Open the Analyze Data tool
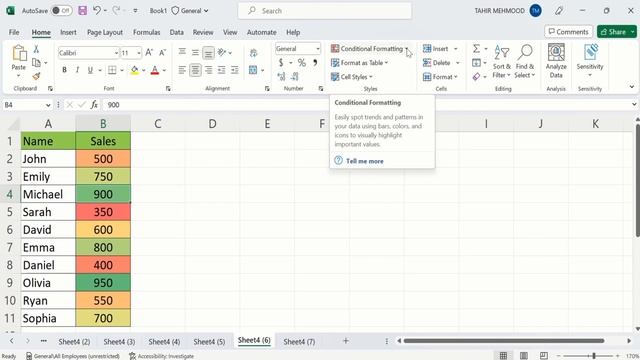 click(556, 61)
